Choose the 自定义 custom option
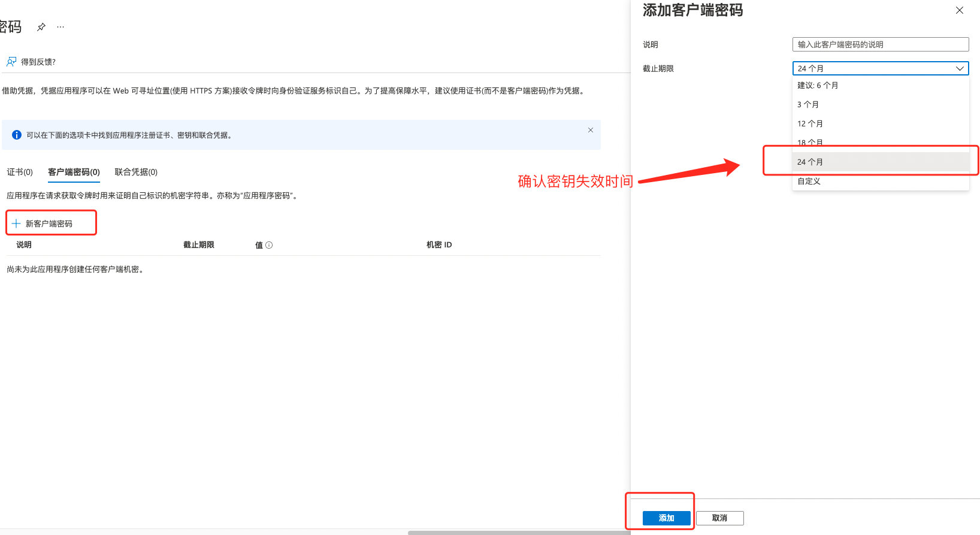Image resolution: width=980 pixels, height=535 pixels. pyautogui.click(x=881, y=181)
